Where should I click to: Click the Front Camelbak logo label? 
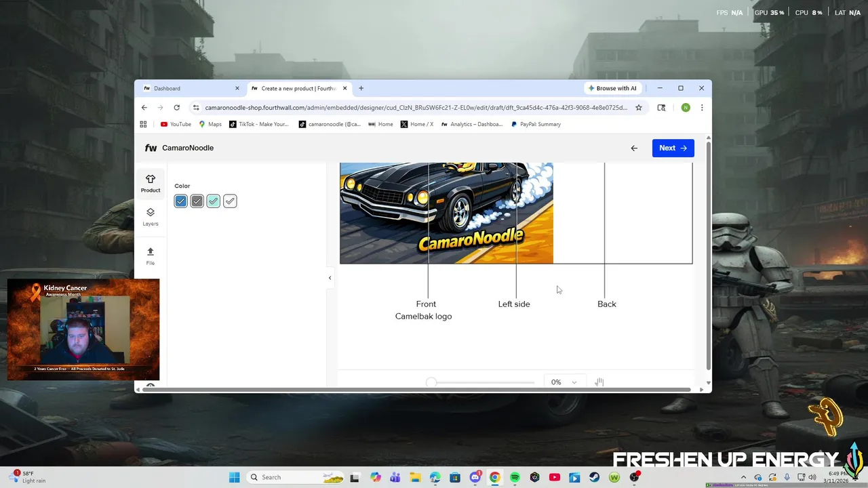424,310
